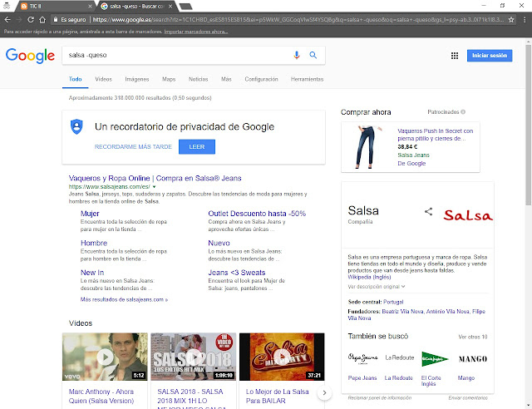Click the secure lock icon in address bar

point(56,20)
